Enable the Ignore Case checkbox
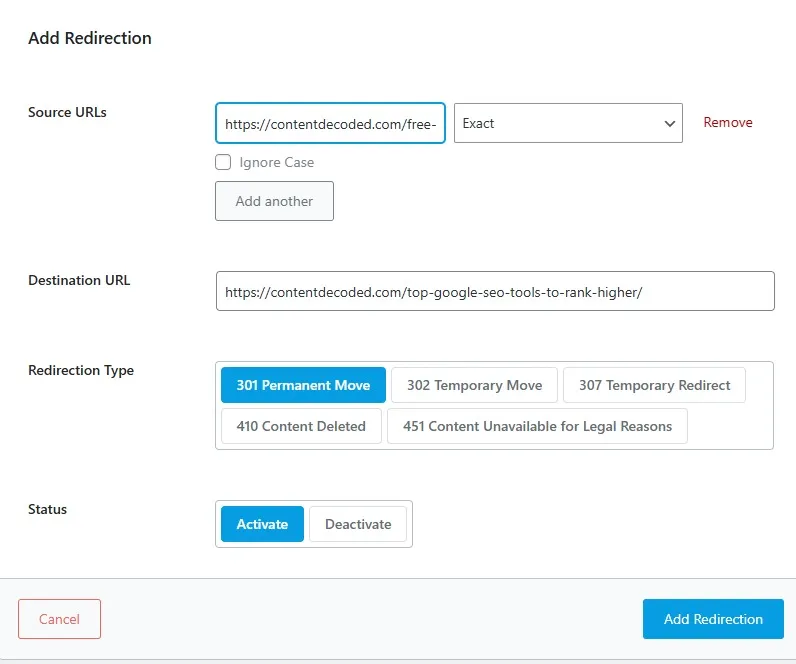The image size is (796, 664). click(x=223, y=162)
